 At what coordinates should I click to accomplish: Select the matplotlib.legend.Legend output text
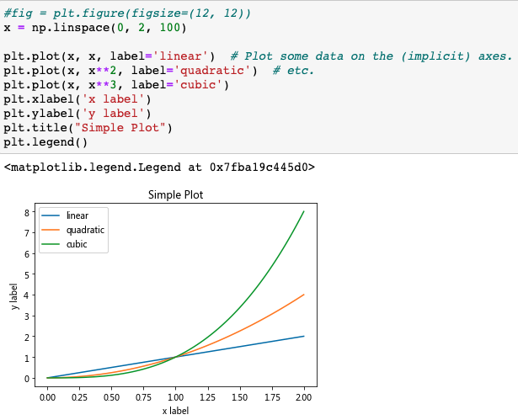click(159, 167)
